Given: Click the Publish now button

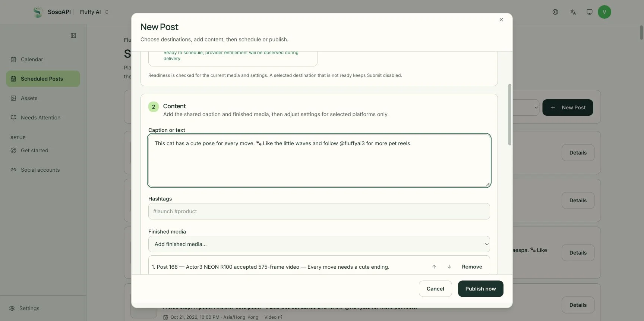Looking at the screenshot, I should pyautogui.click(x=480, y=289).
